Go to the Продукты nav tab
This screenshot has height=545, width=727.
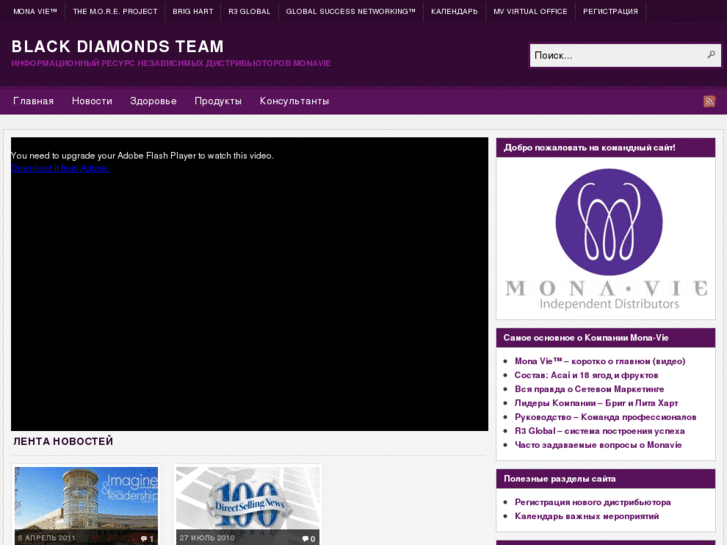point(218,101)
